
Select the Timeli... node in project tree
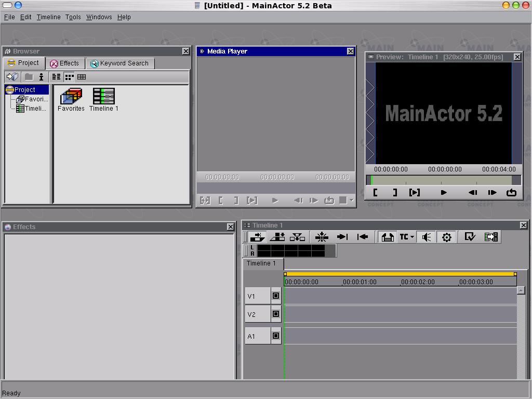click(32, 109)
